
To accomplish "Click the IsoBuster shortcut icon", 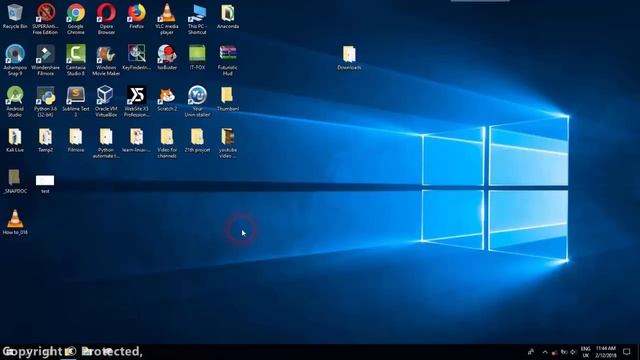I will tap(167, 58).
